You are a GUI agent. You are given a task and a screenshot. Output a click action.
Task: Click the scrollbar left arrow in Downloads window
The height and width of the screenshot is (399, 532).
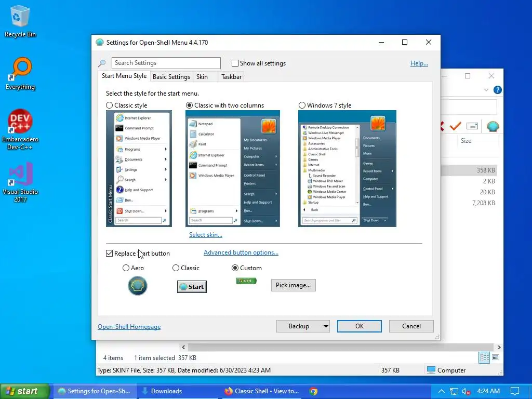(183, 348)
